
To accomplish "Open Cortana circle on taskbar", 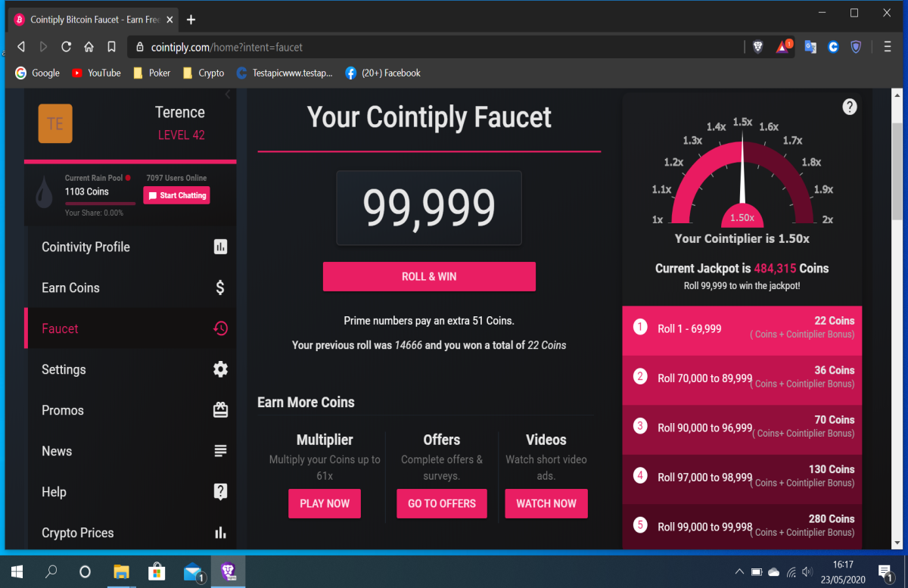I will (x=85, y=571).
